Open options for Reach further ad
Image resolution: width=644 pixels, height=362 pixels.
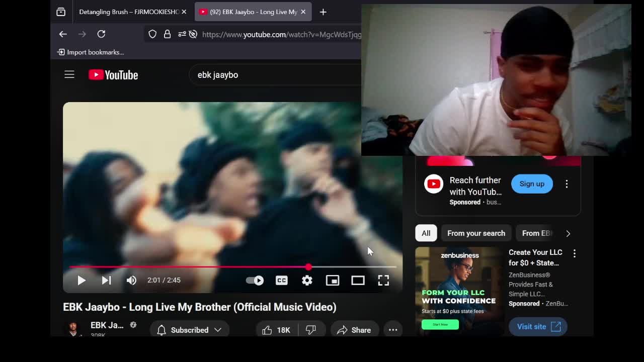[567, 184]
